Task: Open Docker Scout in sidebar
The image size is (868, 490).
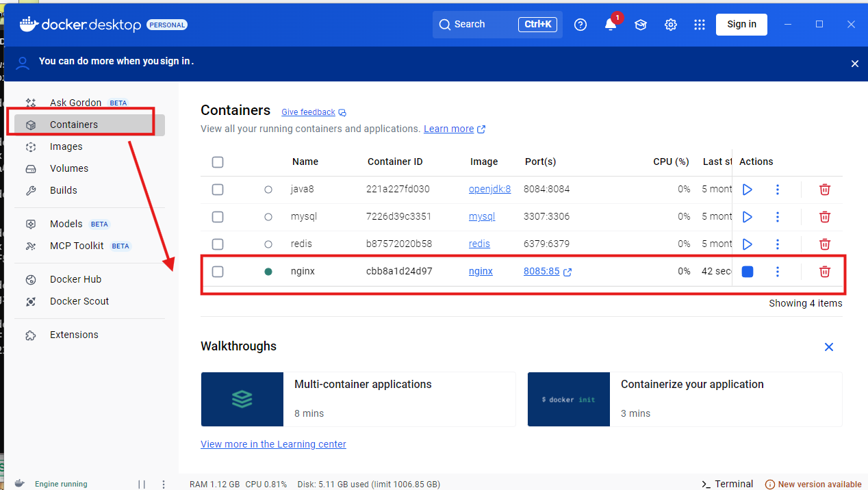Action: (90, 301)
